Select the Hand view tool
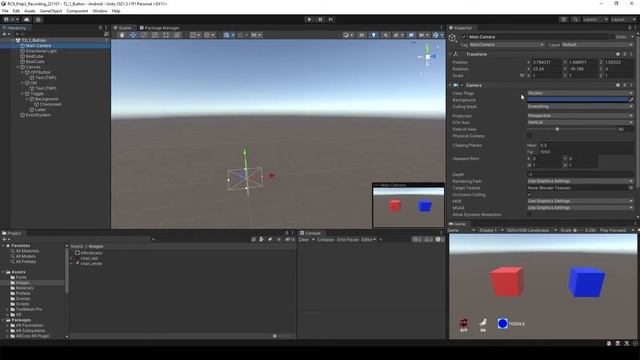 122,35
